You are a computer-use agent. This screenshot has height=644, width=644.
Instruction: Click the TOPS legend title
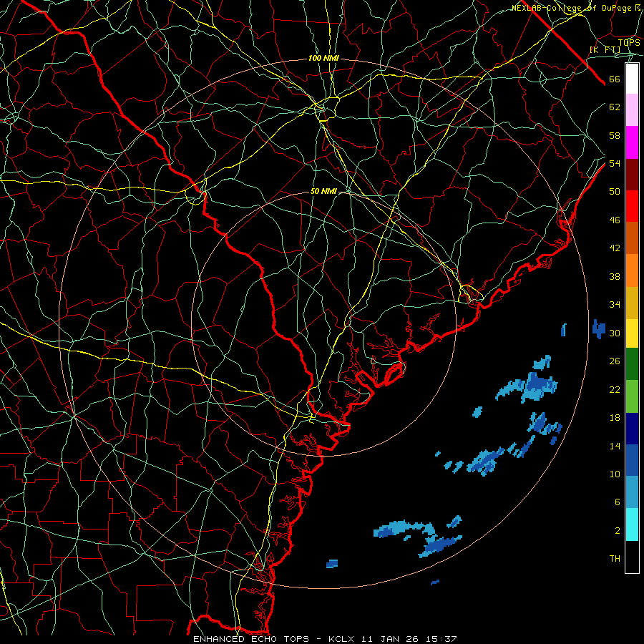[x=629, y=42]
